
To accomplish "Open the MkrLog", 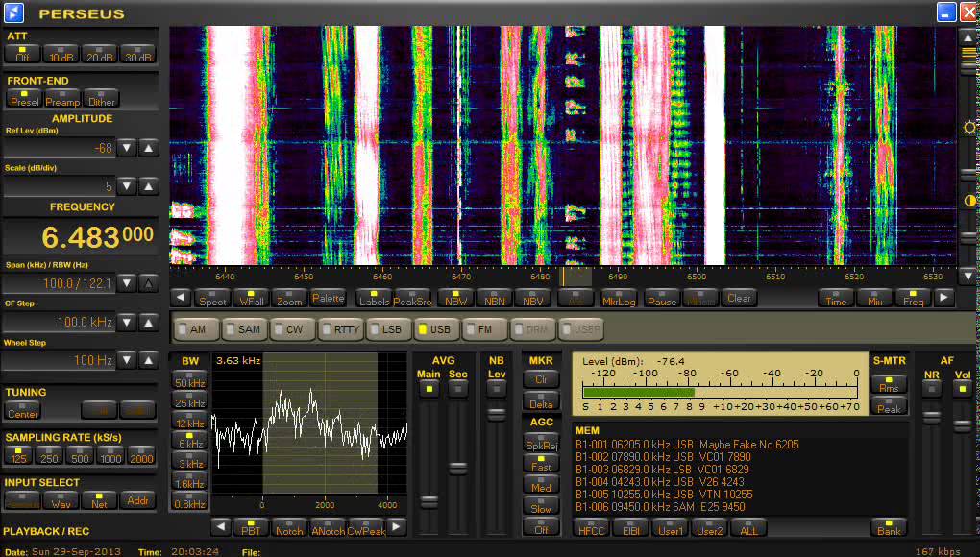I will 619,298.
